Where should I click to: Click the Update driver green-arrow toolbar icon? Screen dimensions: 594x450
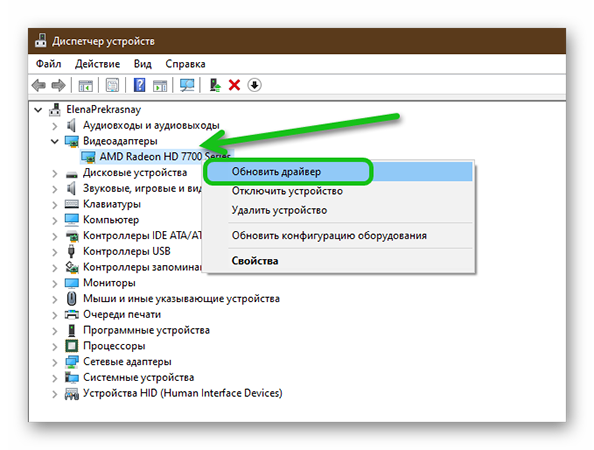pos(215,85)
